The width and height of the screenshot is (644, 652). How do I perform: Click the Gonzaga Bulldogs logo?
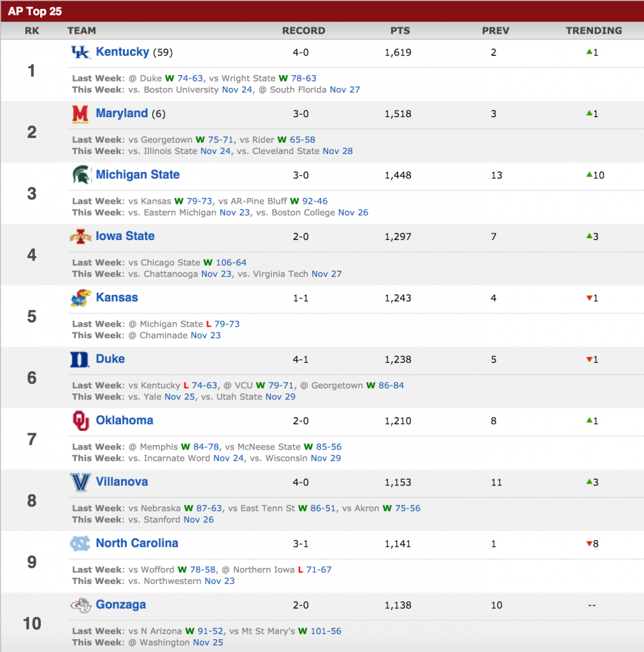click(x=81, y=605)
